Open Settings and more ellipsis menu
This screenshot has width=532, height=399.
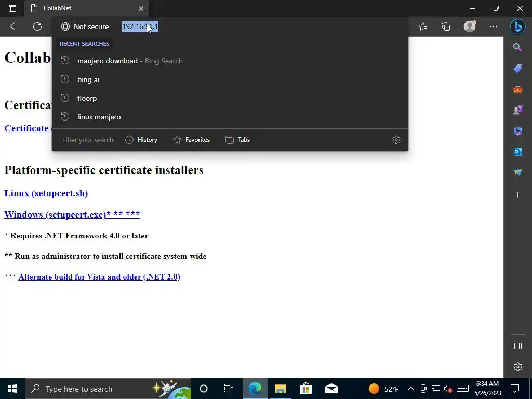coord(494,26)
